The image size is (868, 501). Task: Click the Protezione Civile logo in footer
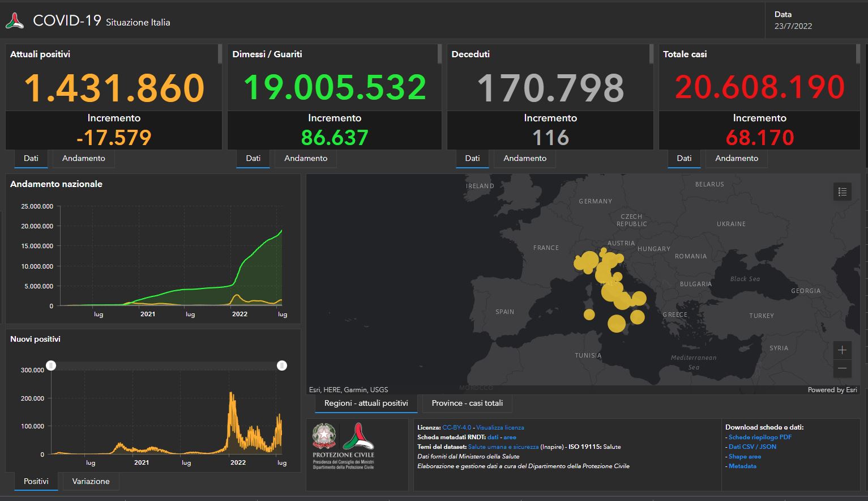[x=358, y=436]
